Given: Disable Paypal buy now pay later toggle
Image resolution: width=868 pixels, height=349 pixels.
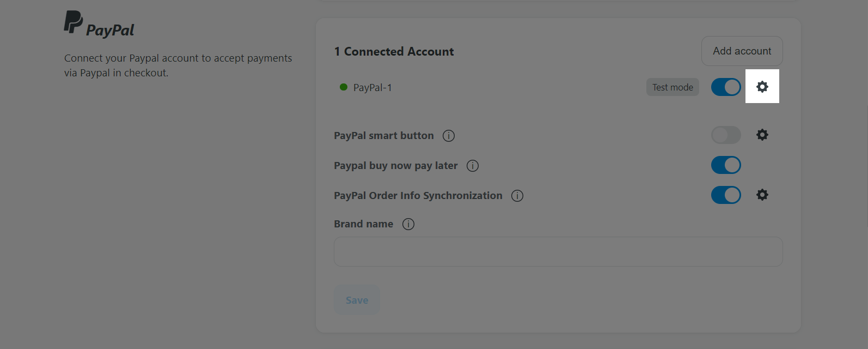Looking at the screenshot, I should (x=726, y=165).
